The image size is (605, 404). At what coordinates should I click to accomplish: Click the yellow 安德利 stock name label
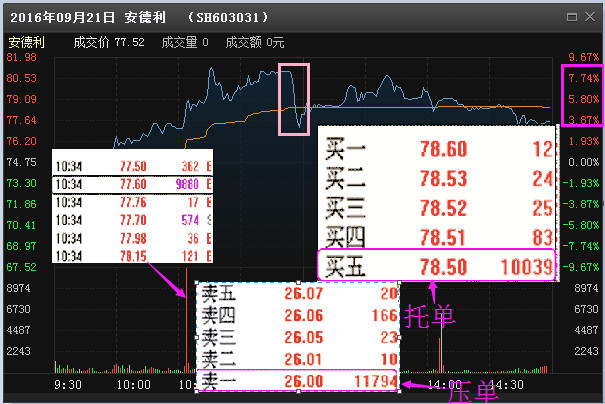[26, 42]
